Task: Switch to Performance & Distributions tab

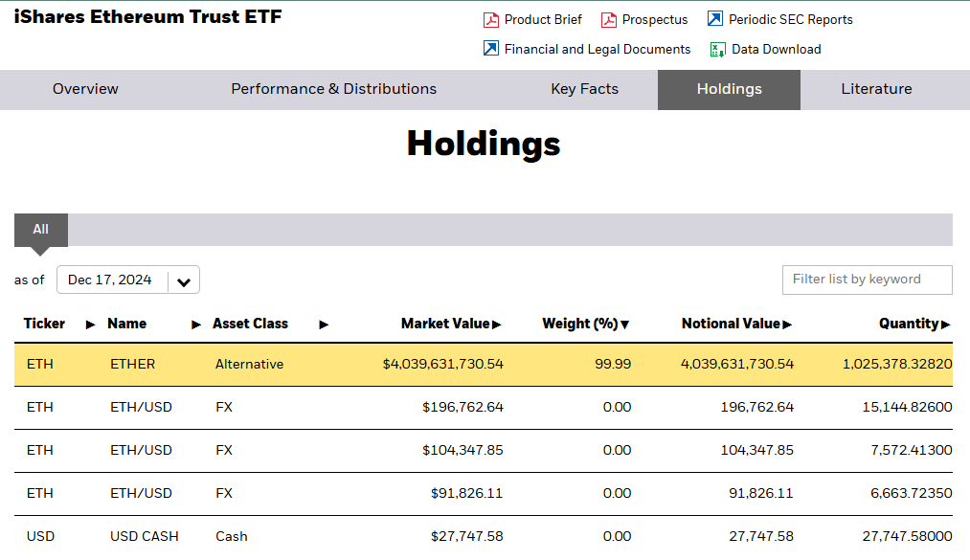Action: click(x=333, y=90)
